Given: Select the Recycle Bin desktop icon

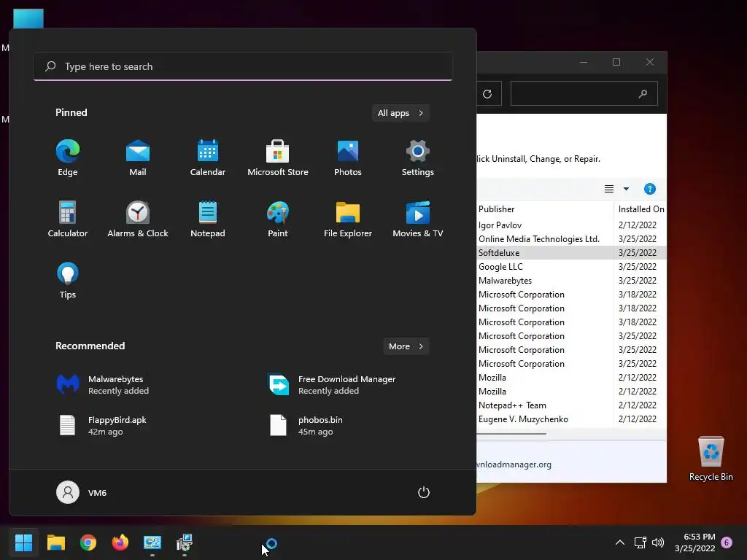Looking at the screenshot, I should tap(711, 459).
